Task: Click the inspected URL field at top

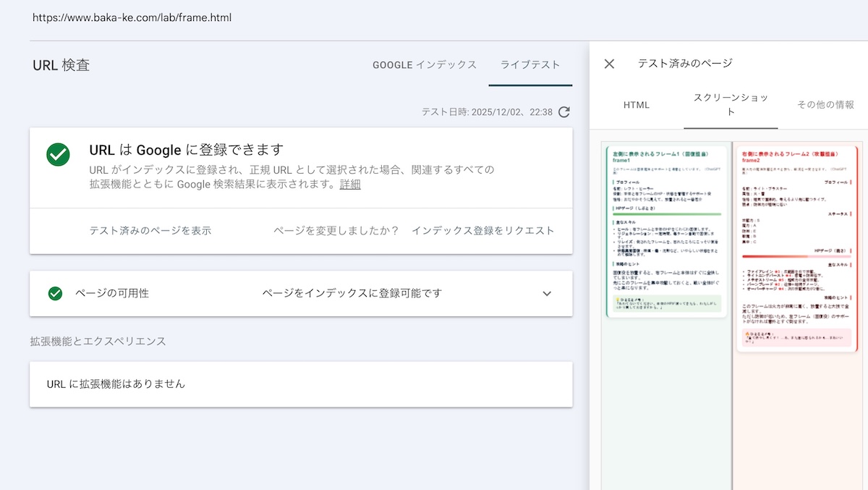Action: [132, 17]
